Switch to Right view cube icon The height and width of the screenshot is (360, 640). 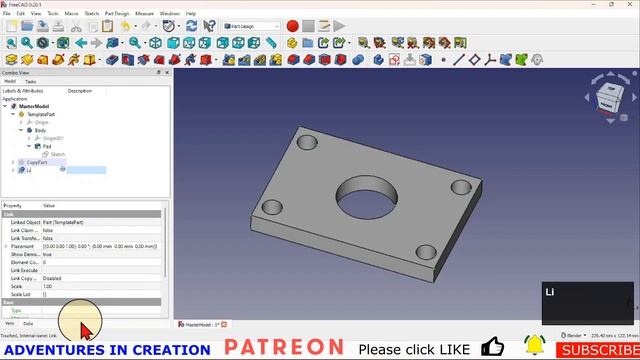204,43
